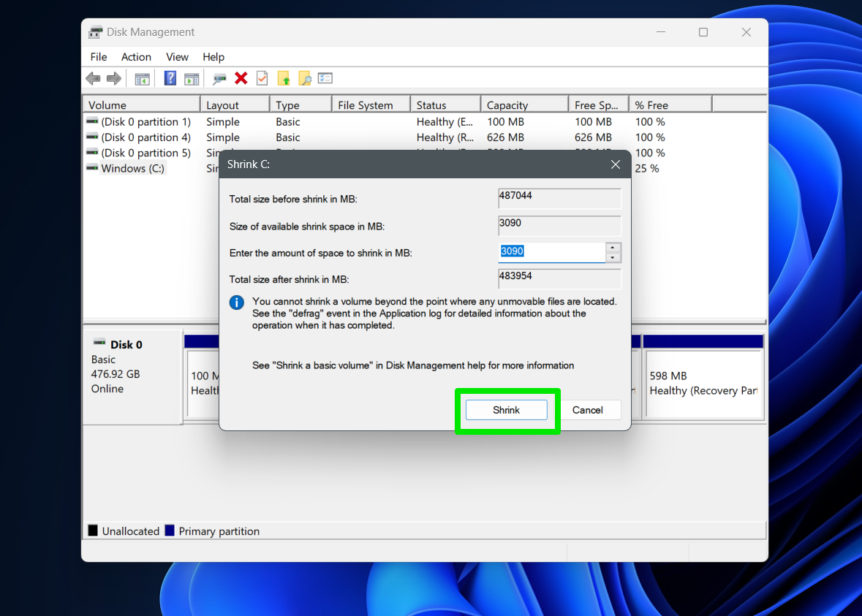Viewport: 862px width, 616px height.
Task: Open the File menu
Action: [99, 56]
